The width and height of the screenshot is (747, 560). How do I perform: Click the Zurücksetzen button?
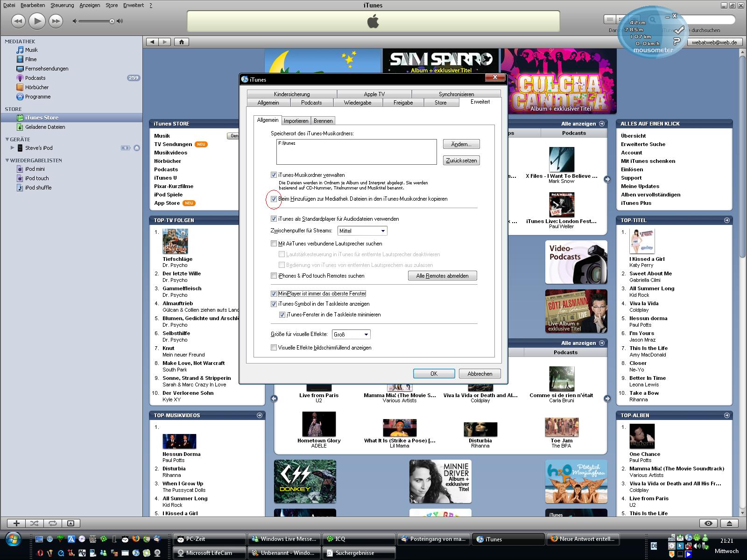(x=461, y=161)
